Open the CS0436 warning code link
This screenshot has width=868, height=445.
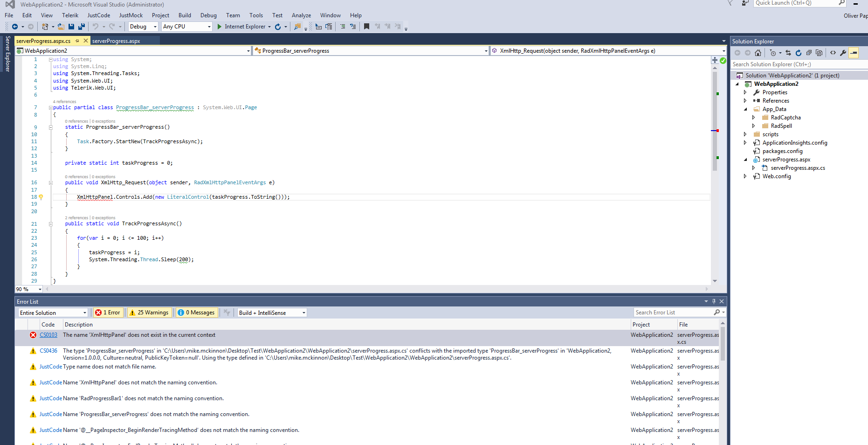coord(48,351)
